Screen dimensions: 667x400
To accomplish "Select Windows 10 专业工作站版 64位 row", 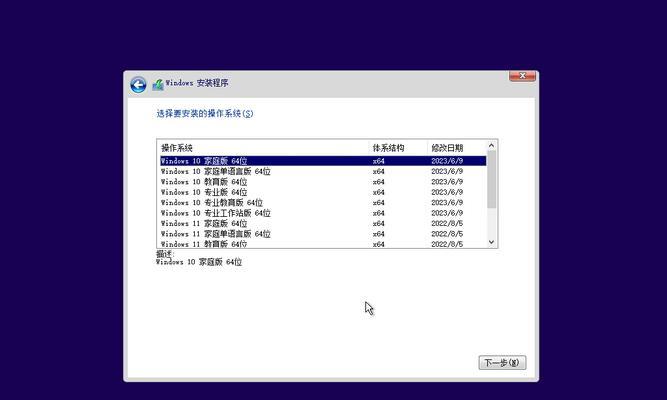I will [323, 213].
